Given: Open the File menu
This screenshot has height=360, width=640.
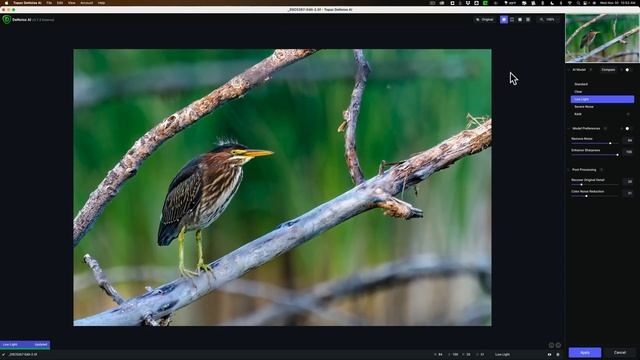Looking at the screenshot, I should pyautogui.click(x=49, y=3).
